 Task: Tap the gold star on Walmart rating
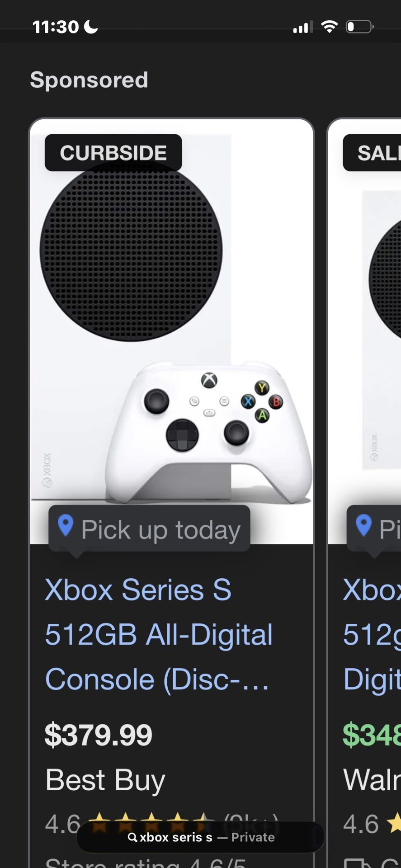(394, 823)
